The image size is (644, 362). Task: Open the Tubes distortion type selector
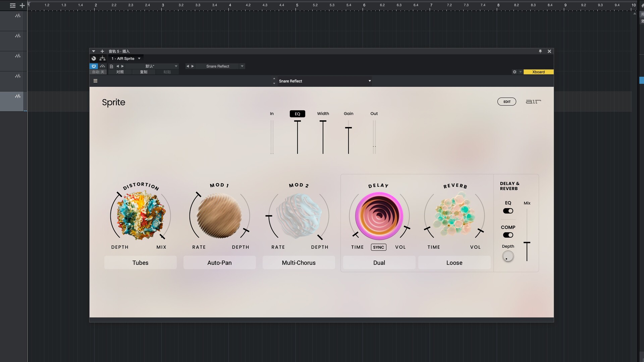tap(140, 263)
